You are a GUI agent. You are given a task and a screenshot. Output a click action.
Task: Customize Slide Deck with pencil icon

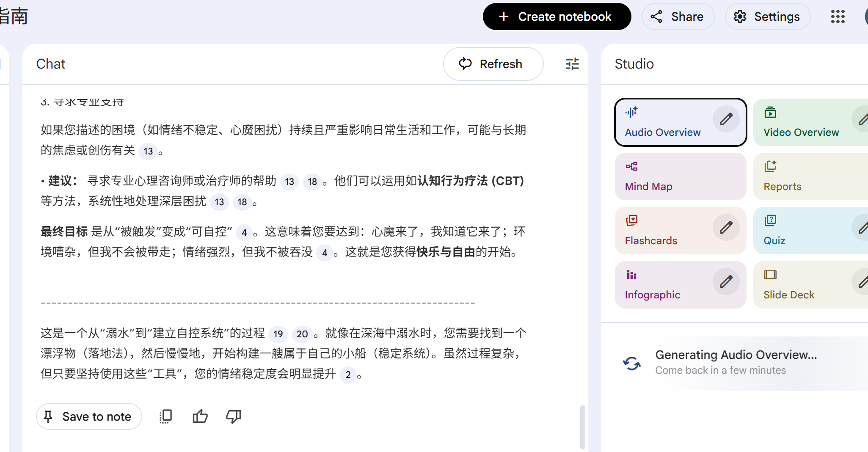coord(862,281)
